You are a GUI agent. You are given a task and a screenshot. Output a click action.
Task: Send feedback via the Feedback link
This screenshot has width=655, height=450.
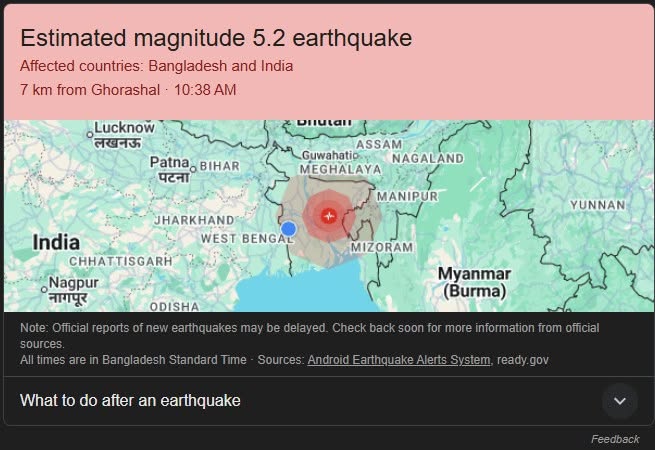(614, 439)
